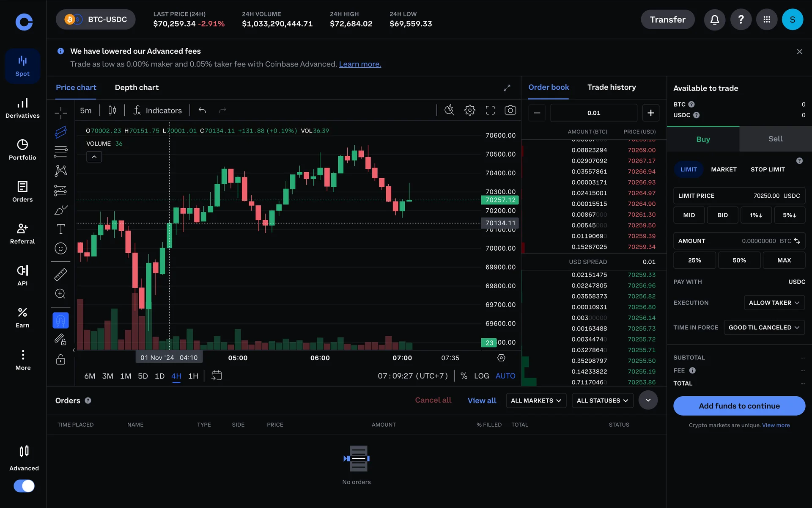Click the chart snapshot camera icon
Viewport: 812px width, 508px height.
point(510,110)
